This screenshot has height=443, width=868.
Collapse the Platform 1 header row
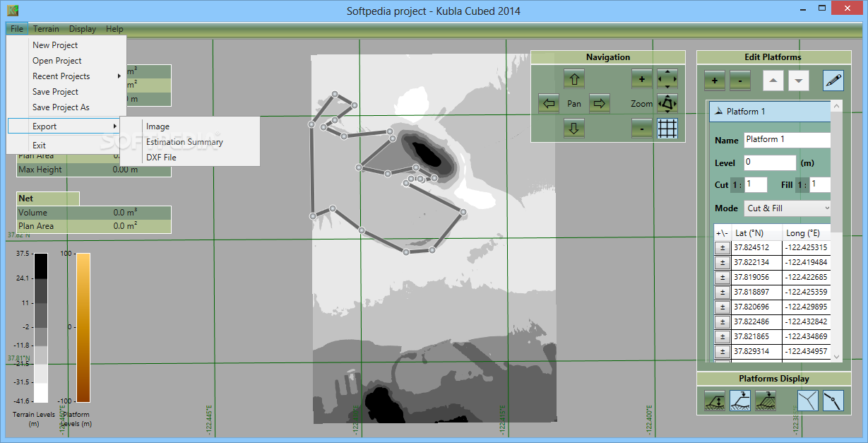pos(770,112)
